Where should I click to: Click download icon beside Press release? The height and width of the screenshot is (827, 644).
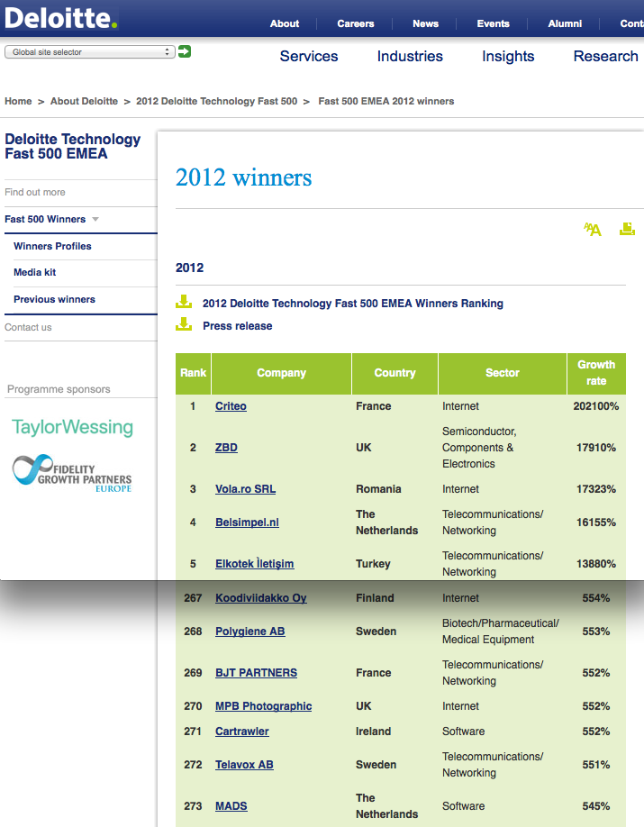(184, 324)
